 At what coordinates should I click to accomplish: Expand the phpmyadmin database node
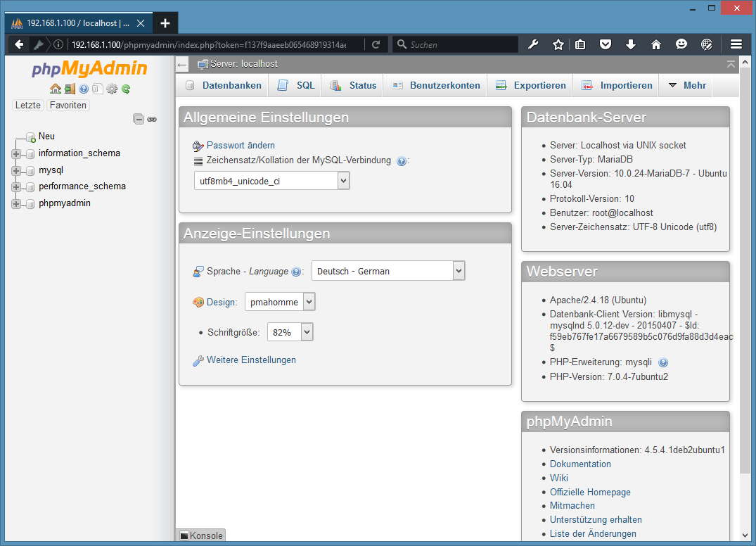point(16,204)
